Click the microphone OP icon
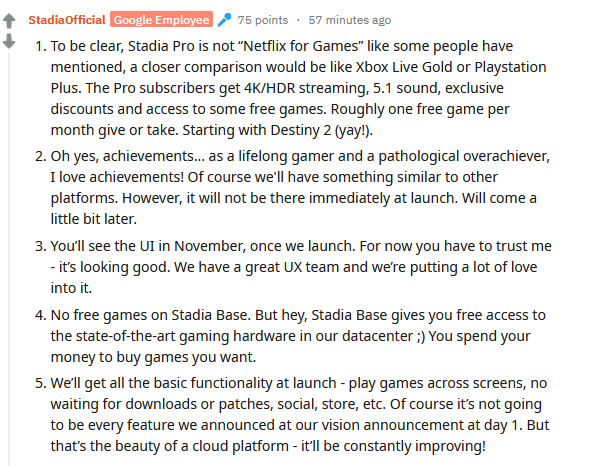The image size is (607, 466). (225, 20)
